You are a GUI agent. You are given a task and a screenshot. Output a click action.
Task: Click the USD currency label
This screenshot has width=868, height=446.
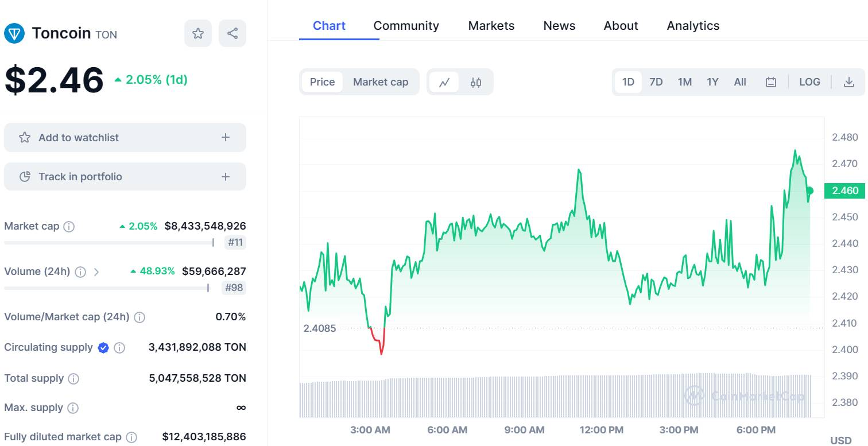(841, 440)
